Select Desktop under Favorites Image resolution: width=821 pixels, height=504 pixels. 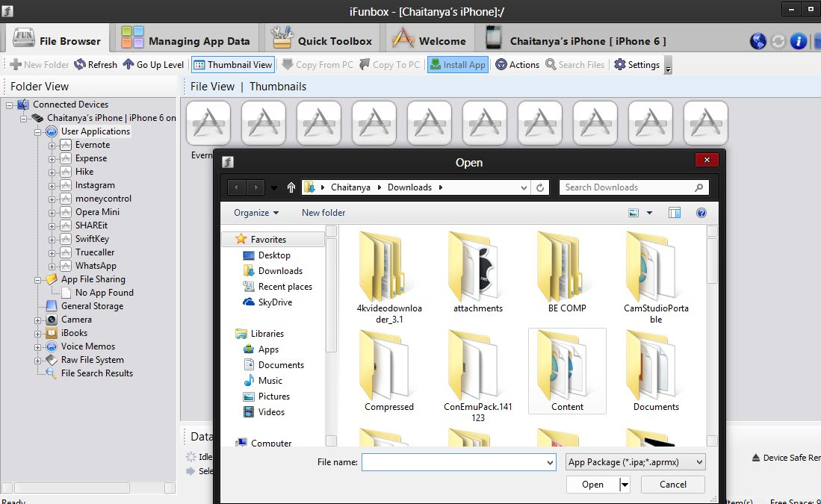pos(274,255)
